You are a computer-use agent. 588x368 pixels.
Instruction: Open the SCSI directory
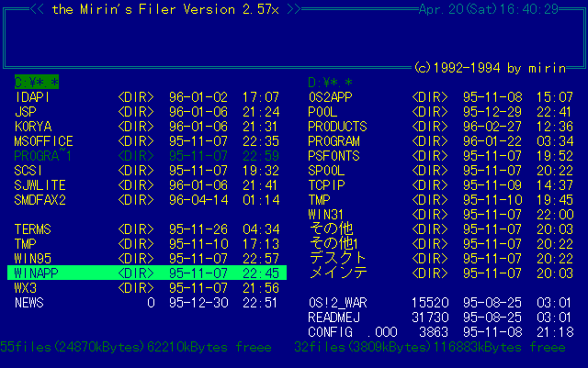click(147, 171)
